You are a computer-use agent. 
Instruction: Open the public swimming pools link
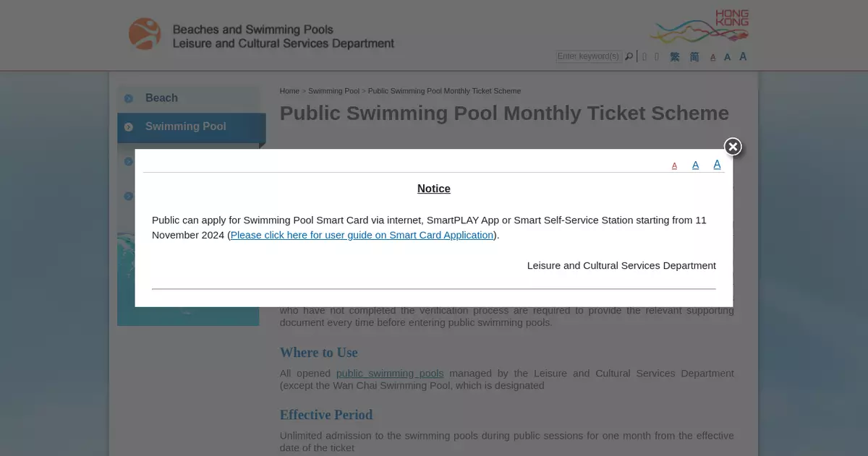point(390,374)
